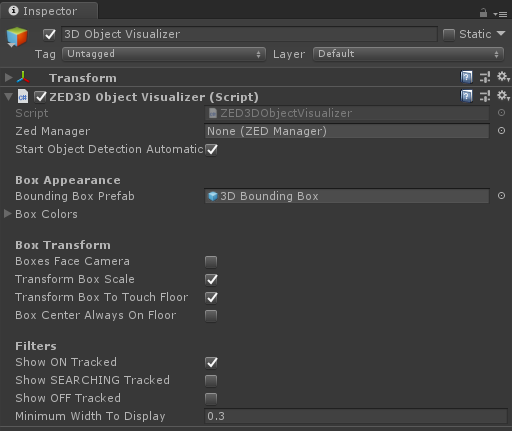Click the GameObject cube icon
Screen dimensions: 512x431
coord(17,37)
